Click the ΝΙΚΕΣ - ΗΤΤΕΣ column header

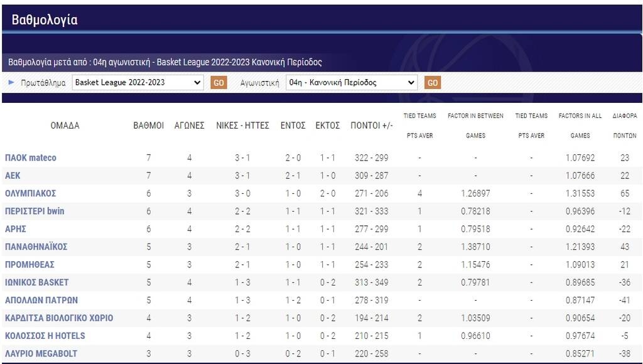[x=243, y=126]
